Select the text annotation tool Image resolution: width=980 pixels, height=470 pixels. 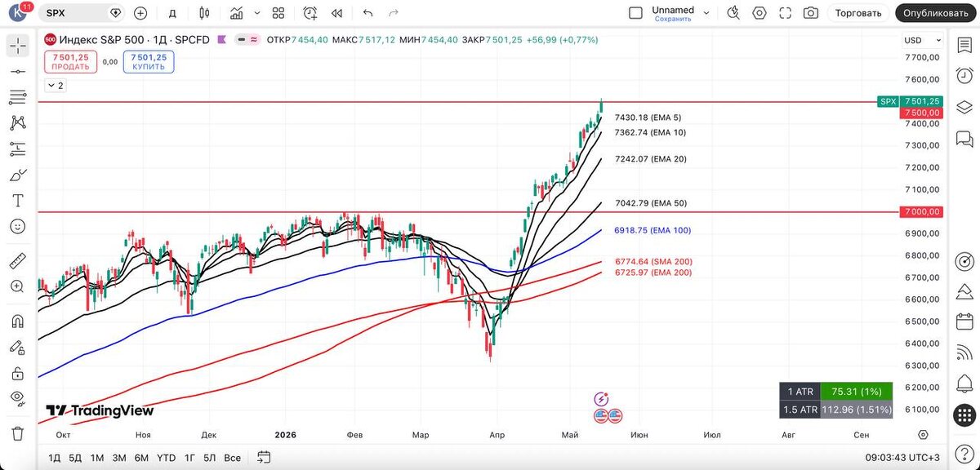[18, 200]
